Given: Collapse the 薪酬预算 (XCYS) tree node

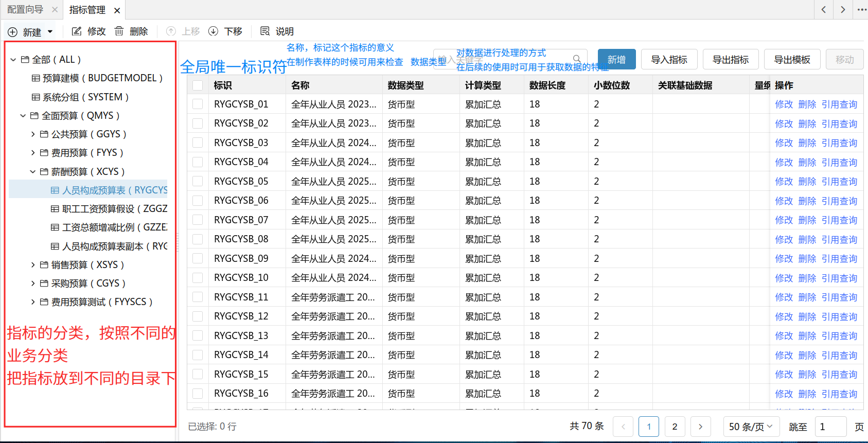Looking at the screenshot, I should [x=33, y=172].
